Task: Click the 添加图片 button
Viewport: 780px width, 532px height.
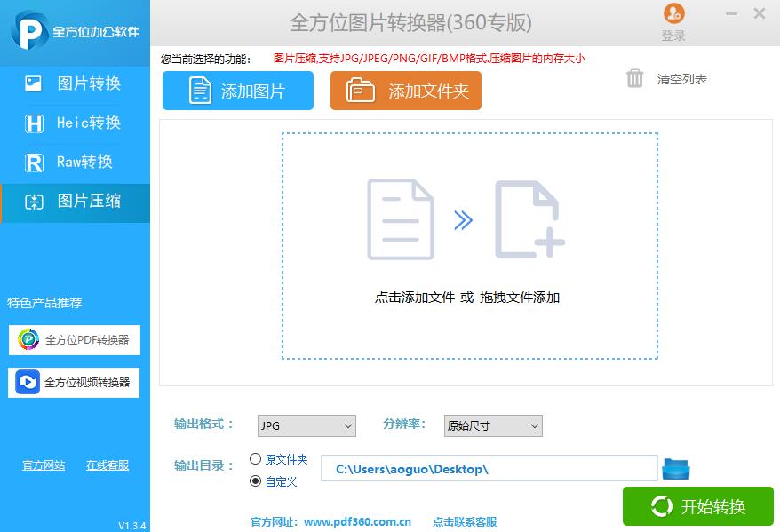Action: point(238,91)
